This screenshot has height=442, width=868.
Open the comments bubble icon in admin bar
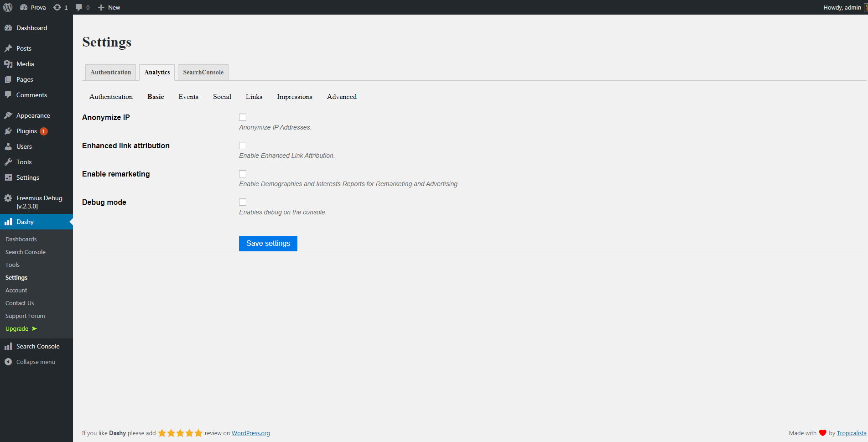pyautogui.click(x=79, y=8)
